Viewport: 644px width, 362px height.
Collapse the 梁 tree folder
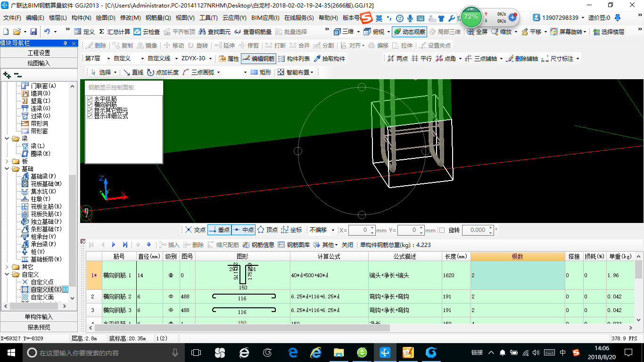coord(8,139)
